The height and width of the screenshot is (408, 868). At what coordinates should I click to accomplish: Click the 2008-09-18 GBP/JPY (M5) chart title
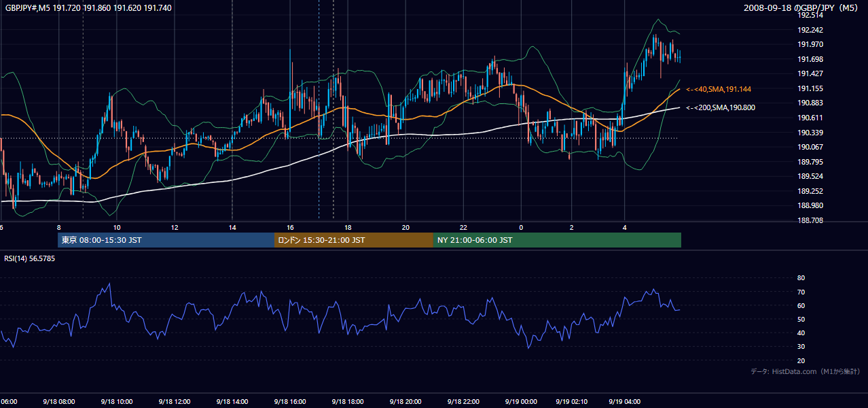(802, 7)
